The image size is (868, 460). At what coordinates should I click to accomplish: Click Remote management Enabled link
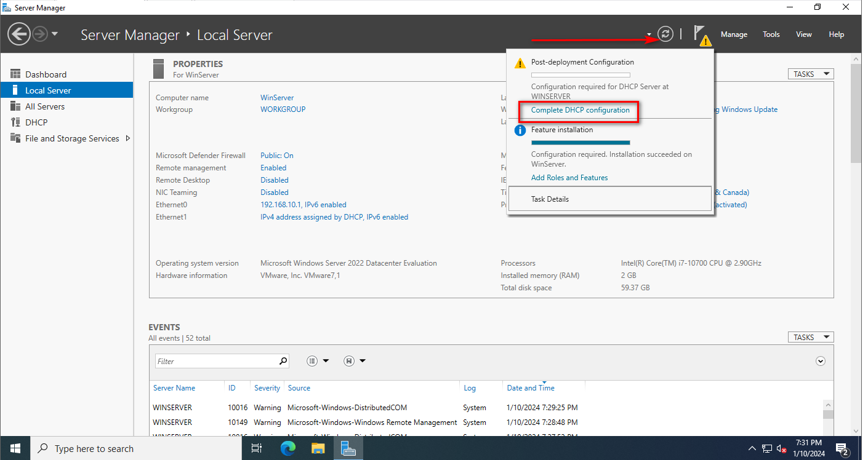coord(273,168)
